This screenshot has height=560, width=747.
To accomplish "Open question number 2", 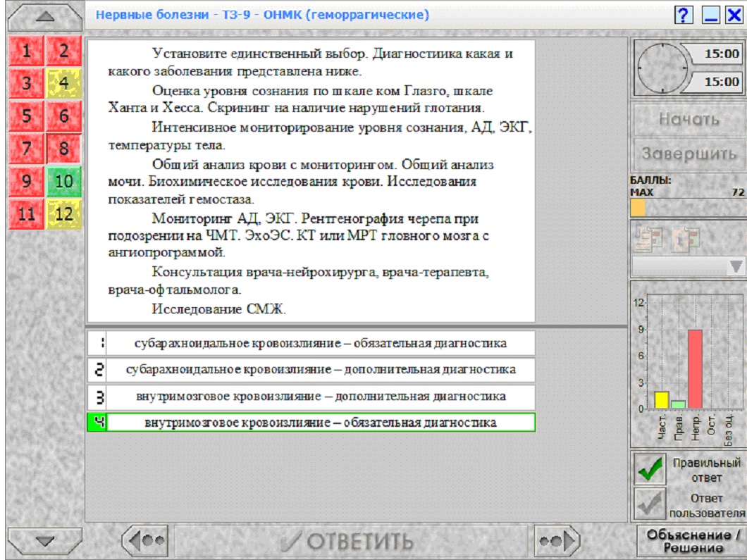I will coord(64,51).
